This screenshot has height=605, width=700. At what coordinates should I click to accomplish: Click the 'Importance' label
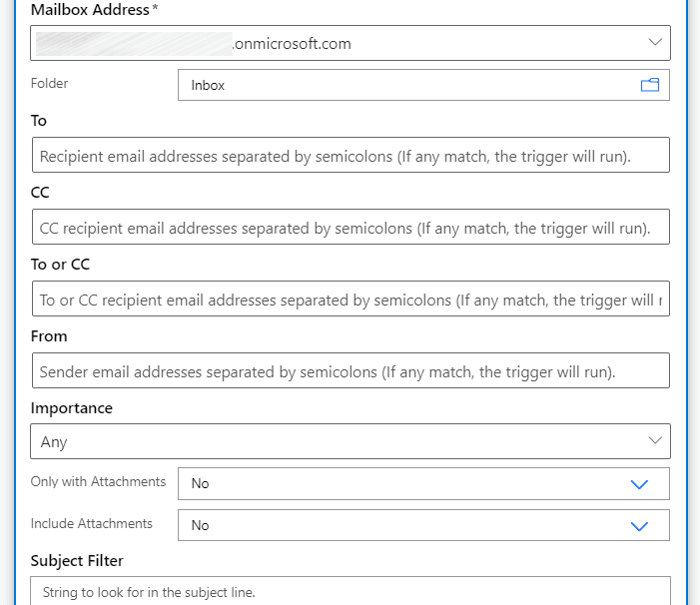[72, 408]
